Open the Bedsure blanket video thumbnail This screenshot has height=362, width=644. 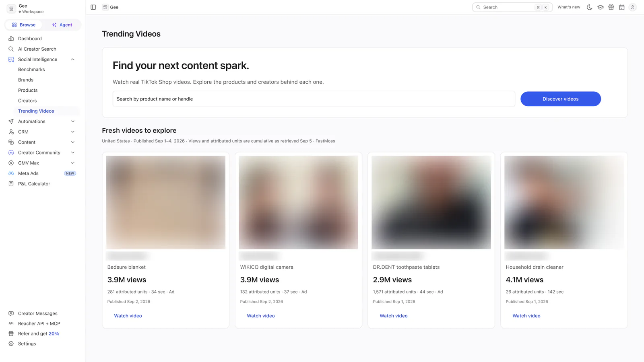166,202
